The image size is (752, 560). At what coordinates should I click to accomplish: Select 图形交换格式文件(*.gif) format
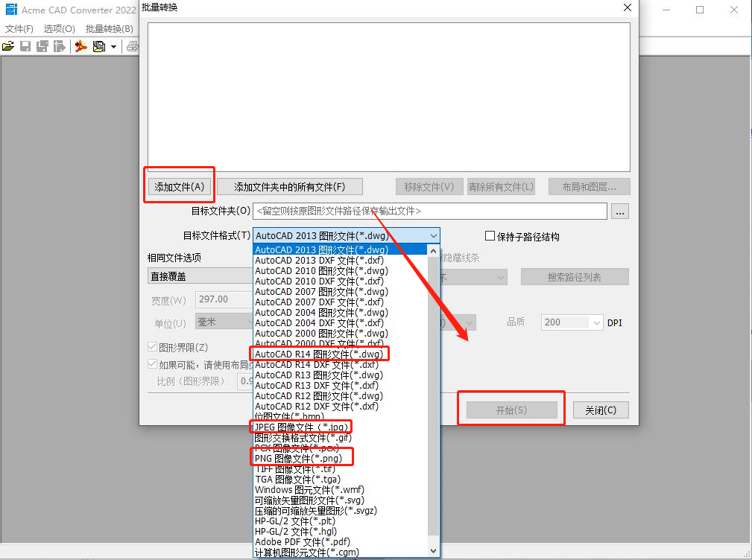(x=340, y=438)
